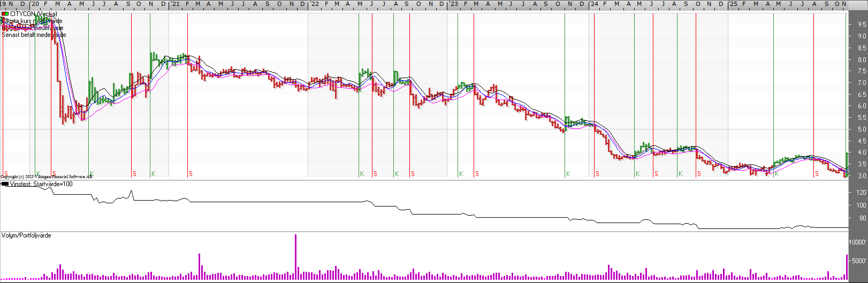Go to the '24 year mark on timeline
This screenshot has width=868, height=283.
pyautogui.click(x=593, y=4)
